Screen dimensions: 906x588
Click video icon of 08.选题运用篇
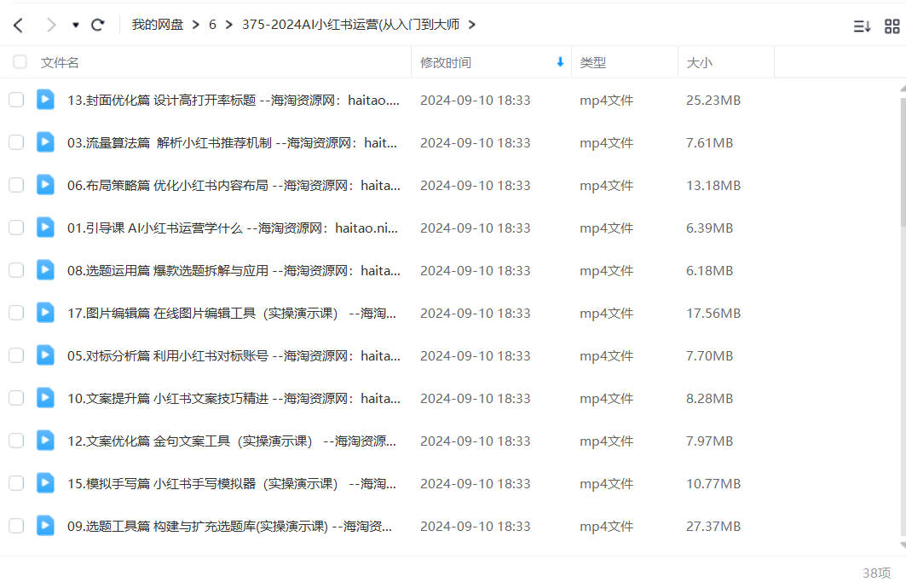click(x=45, y=270)
